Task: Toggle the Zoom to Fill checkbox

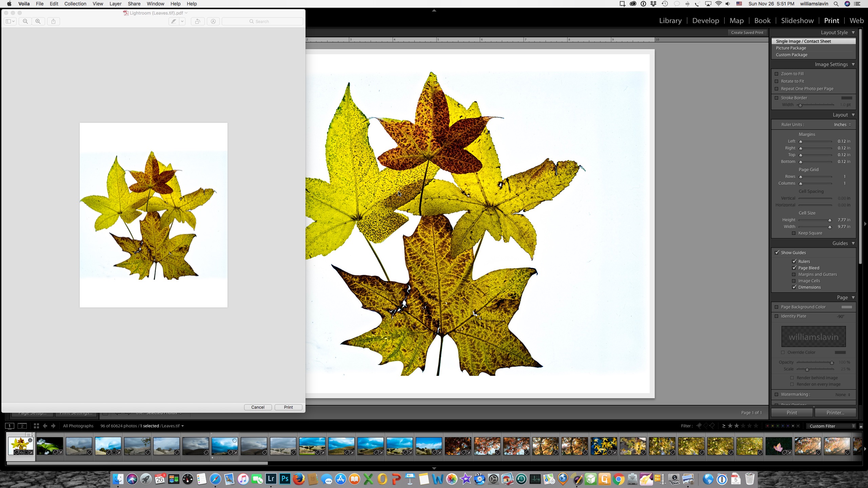Action: 777,73
